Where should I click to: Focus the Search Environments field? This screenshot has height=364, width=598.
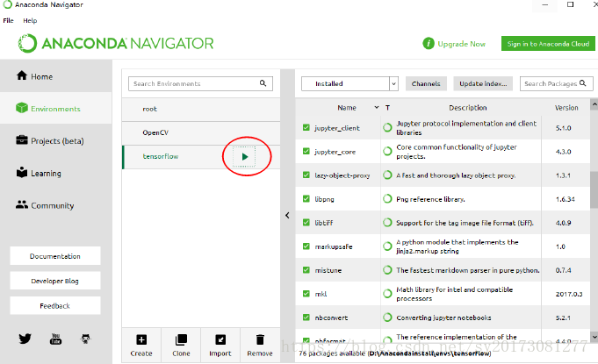click(200, 83)
